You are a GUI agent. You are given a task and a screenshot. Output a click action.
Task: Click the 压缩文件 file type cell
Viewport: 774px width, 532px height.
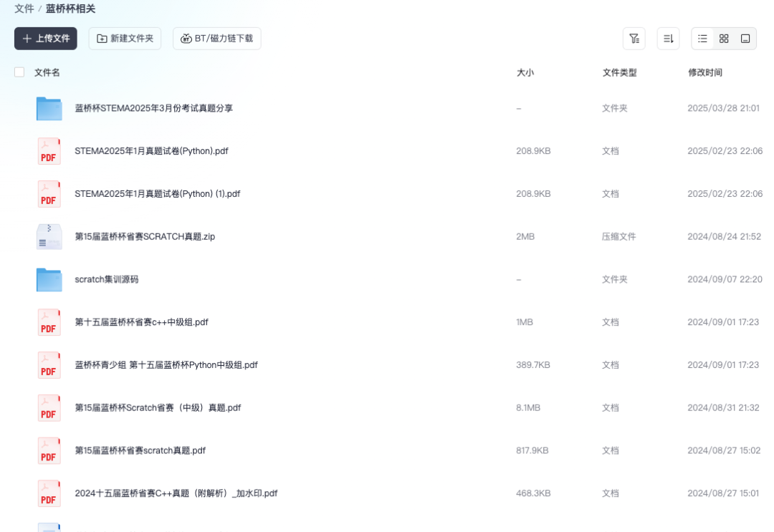point(618,237)
